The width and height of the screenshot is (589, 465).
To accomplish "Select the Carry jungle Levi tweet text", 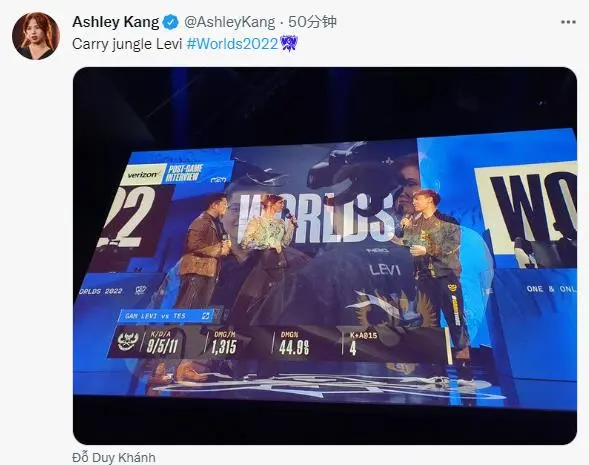I will (127, 44).
